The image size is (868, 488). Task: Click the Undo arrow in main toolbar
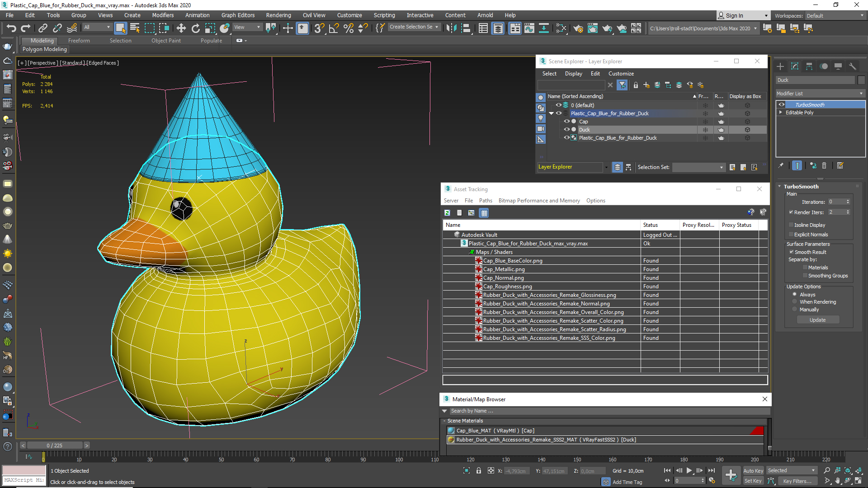pyautogui.click(x=11, y=28)
